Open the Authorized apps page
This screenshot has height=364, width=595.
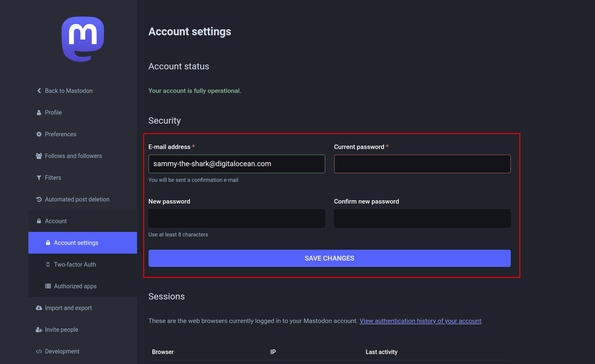coord(83,286)
